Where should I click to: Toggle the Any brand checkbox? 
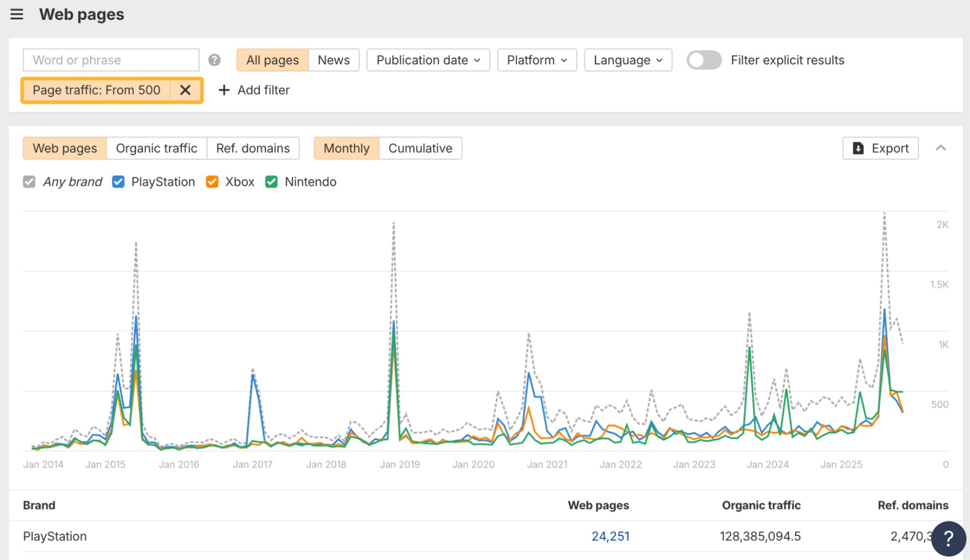pyautogui.click(x=29, y=182)
